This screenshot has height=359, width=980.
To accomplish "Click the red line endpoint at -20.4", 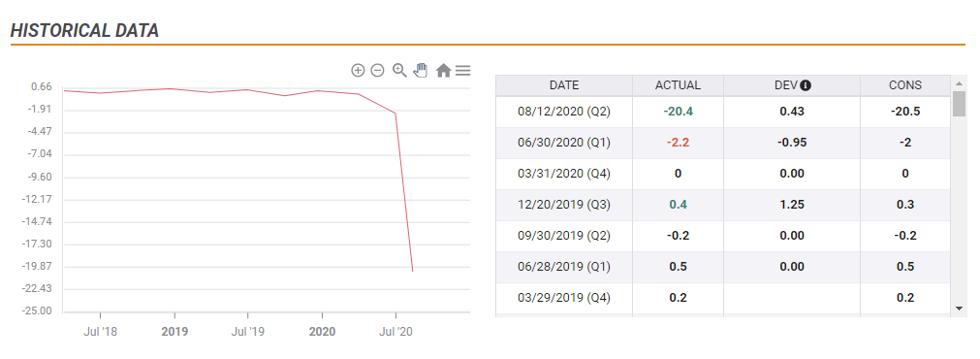I will coord(413,271).
